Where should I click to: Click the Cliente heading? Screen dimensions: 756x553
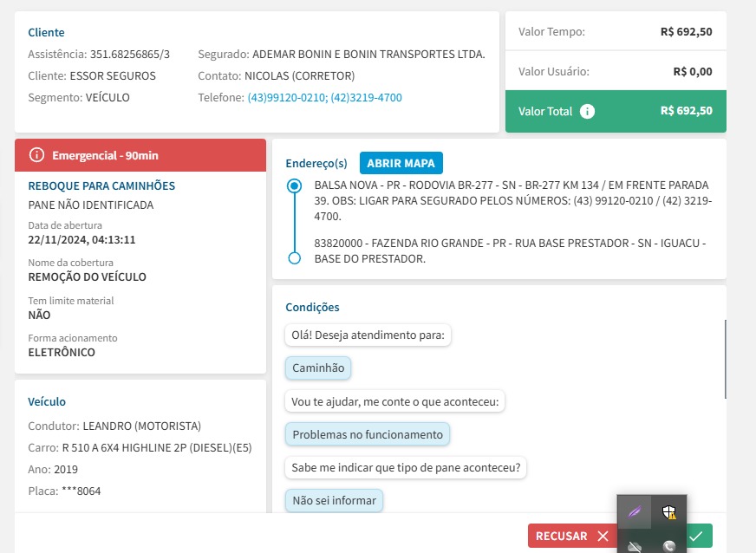tap(46, 32)
